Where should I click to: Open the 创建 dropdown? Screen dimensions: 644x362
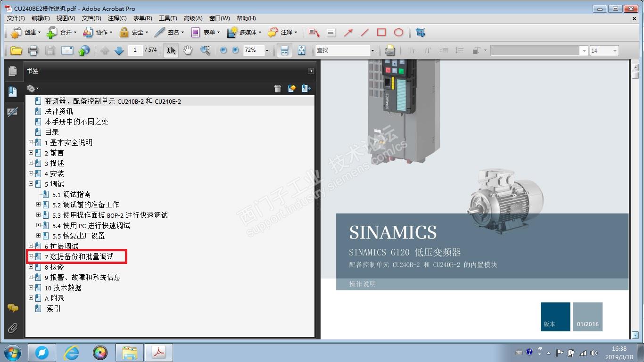click(25, 33)
